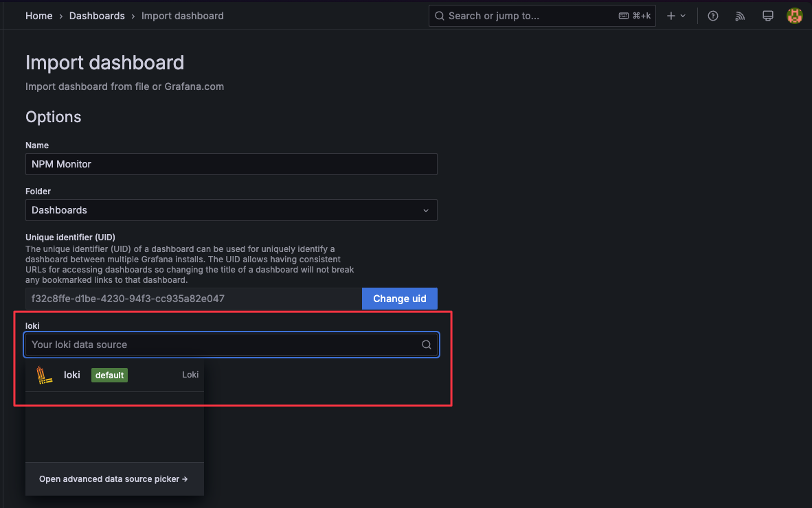
Task: Click the plus icon in top bar
Action: [671, 16]
